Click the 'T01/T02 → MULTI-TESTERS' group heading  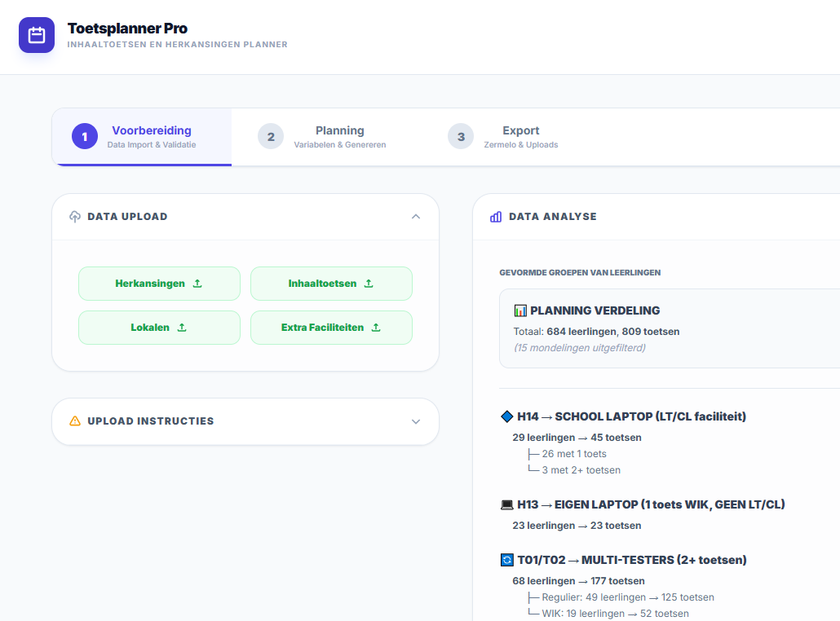tap(631, 560)
